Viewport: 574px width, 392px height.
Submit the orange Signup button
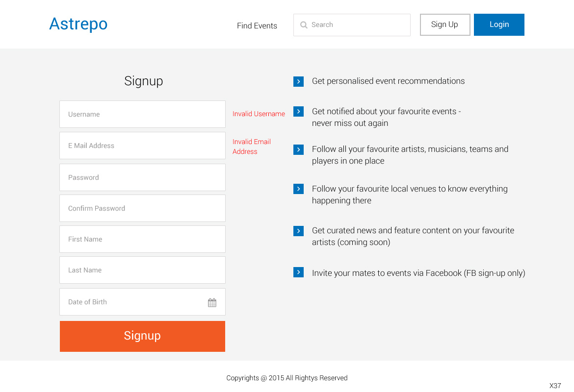(142, 336)
